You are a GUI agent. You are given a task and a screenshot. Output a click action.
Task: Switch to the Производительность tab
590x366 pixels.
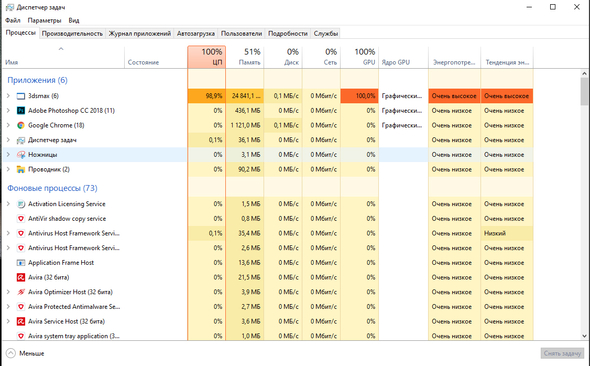[x=72, y=33]
